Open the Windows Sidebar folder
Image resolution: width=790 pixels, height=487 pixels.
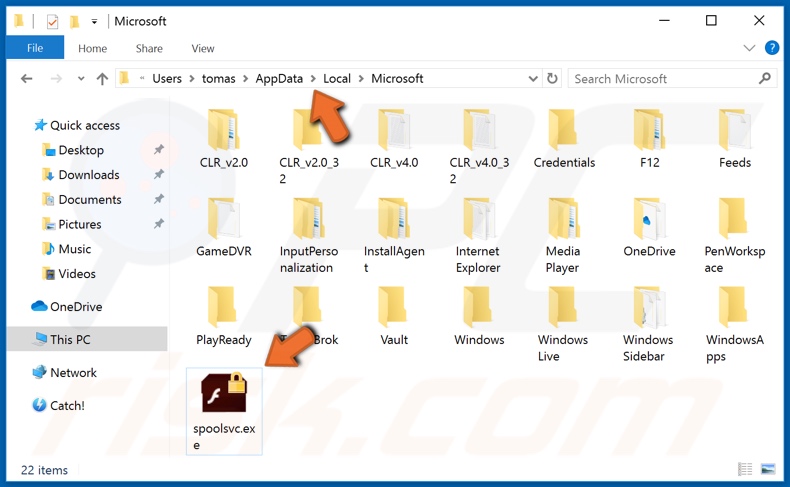[x=648, y=324]
